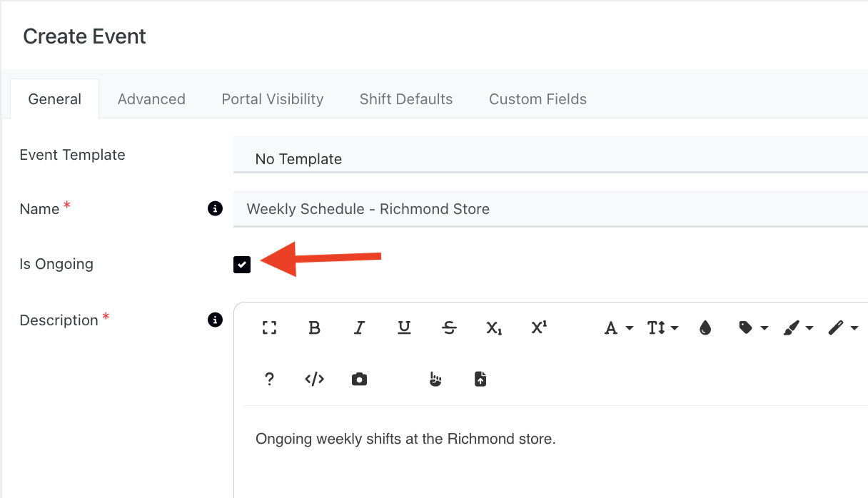Toggle code view in editor
Screen dimensions: 868x498
pyautogui.click(x=314, y=379)
